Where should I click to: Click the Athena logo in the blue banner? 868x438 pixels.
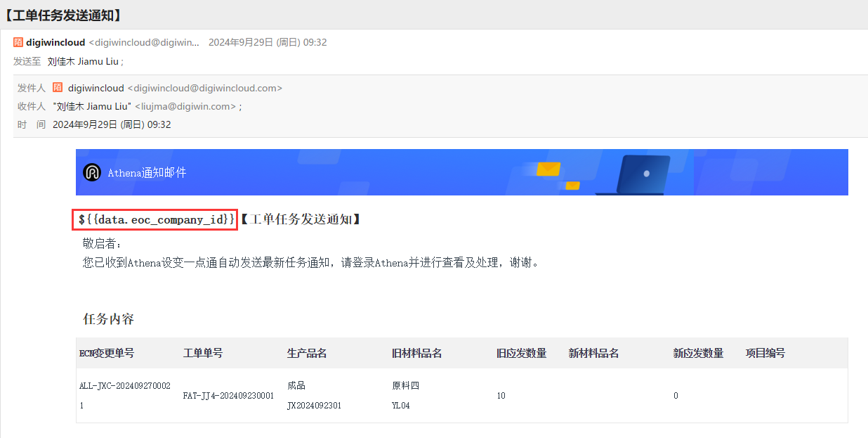(x=92, y=172)
